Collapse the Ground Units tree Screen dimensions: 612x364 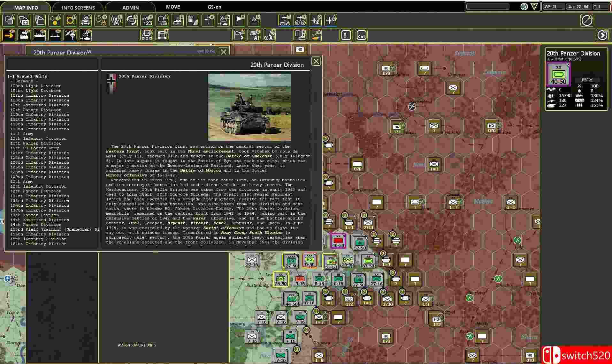[x=11, y=76]
